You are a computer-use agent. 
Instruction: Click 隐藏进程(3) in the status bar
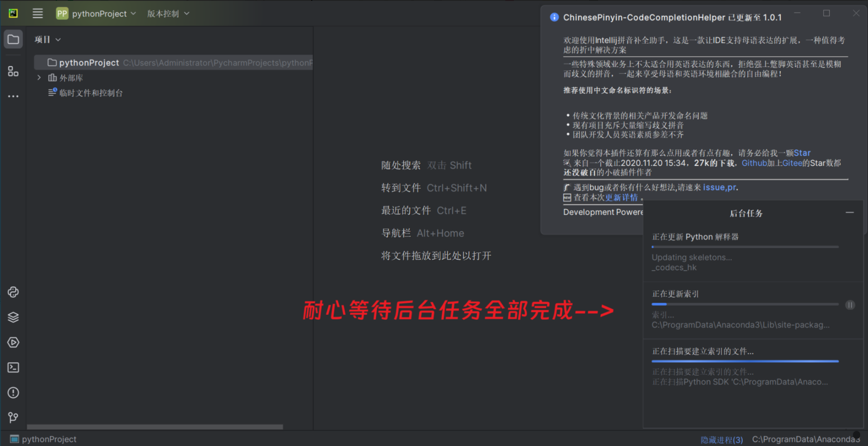coord(721,439)
